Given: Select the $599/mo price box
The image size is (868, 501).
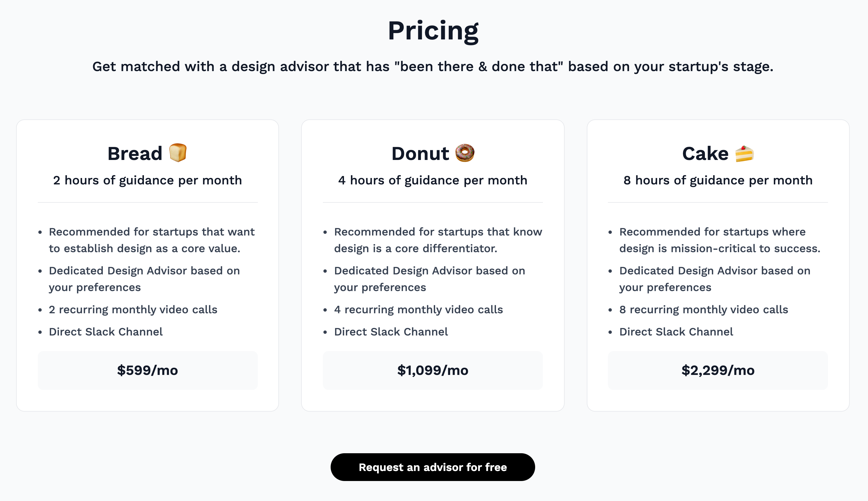Looking at the screenshot, I should coord(148,370).
